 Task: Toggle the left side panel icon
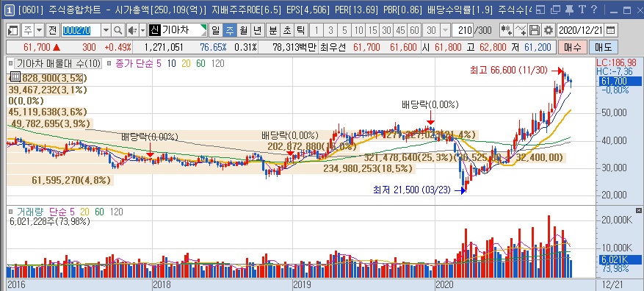13,30
